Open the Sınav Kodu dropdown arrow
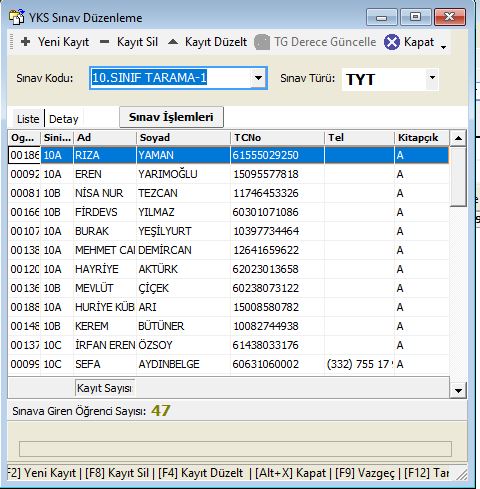 coord(258,78)
